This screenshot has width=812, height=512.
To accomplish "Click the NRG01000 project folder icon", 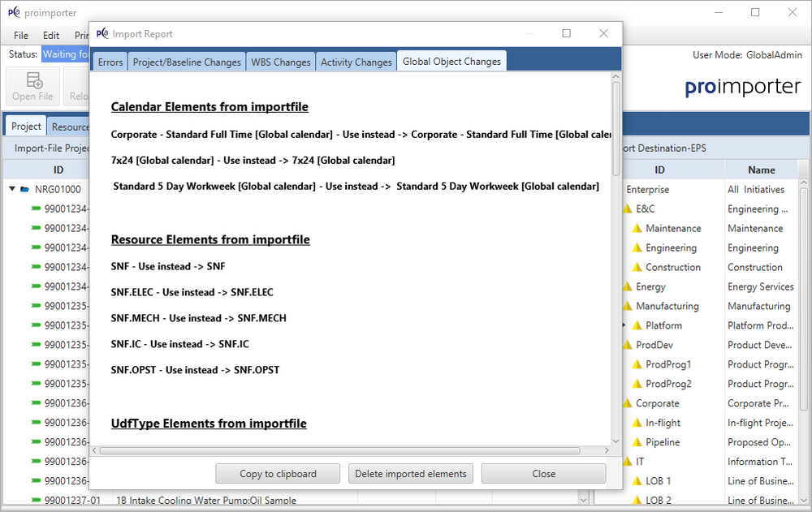I will 25,189.
